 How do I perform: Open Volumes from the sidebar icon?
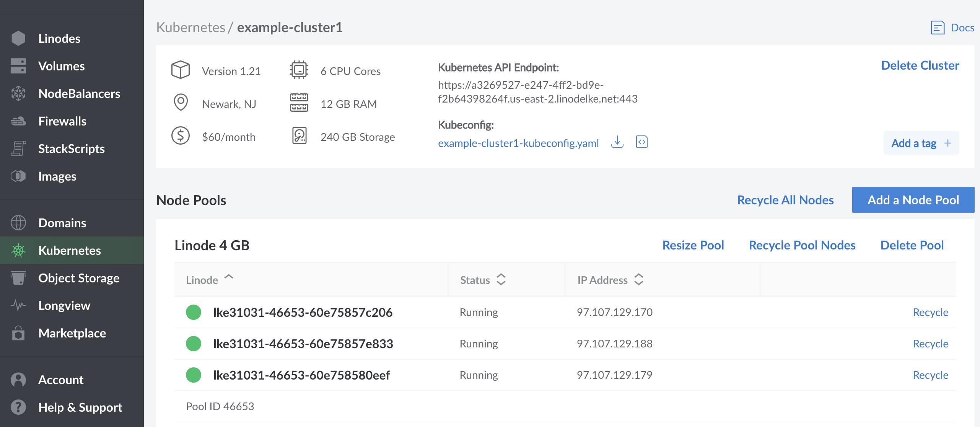point(18,65)
